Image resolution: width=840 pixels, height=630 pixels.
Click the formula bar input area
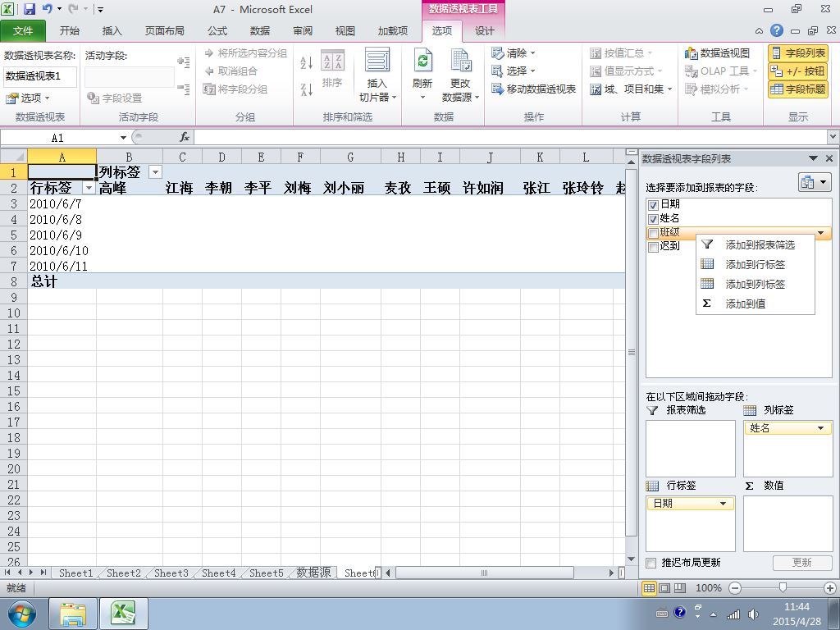pyautogui.click(x=510, y=138)
